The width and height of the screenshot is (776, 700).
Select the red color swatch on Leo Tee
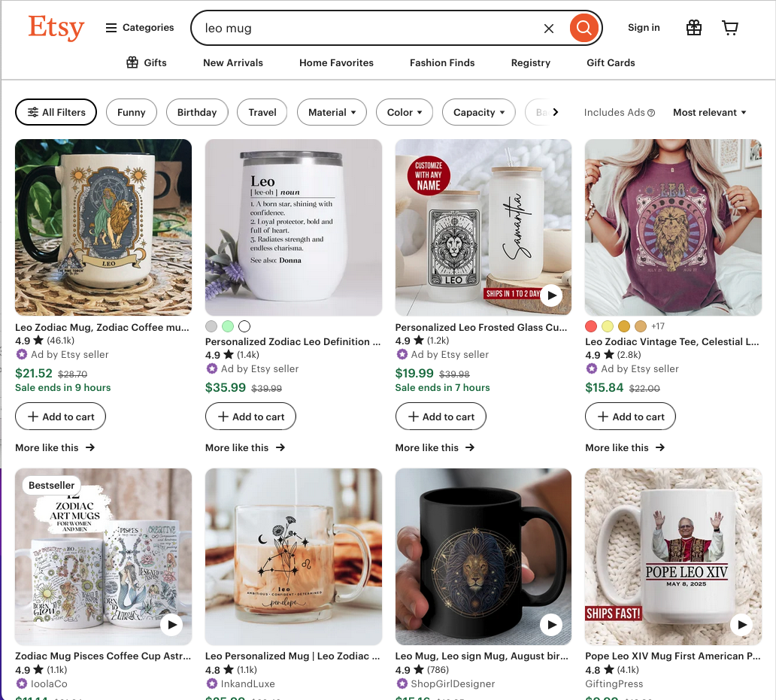(x=591, y=326)
